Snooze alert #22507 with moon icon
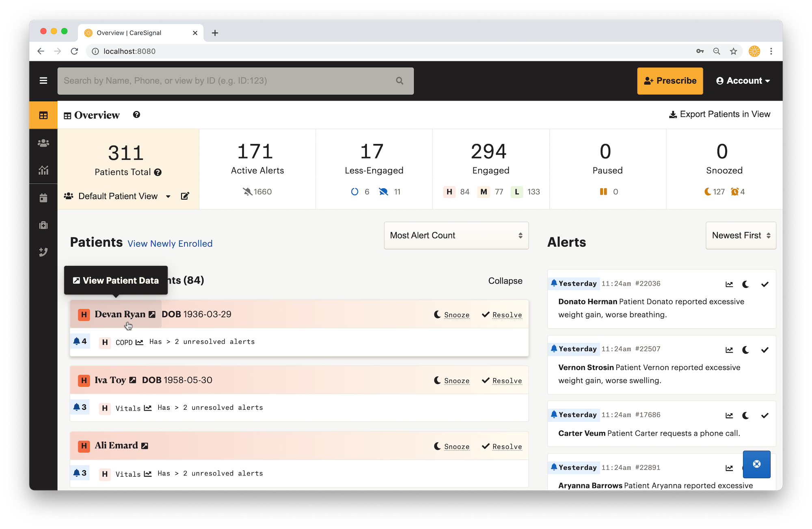The width and height of the screenshot is (812, 529). 746,350
